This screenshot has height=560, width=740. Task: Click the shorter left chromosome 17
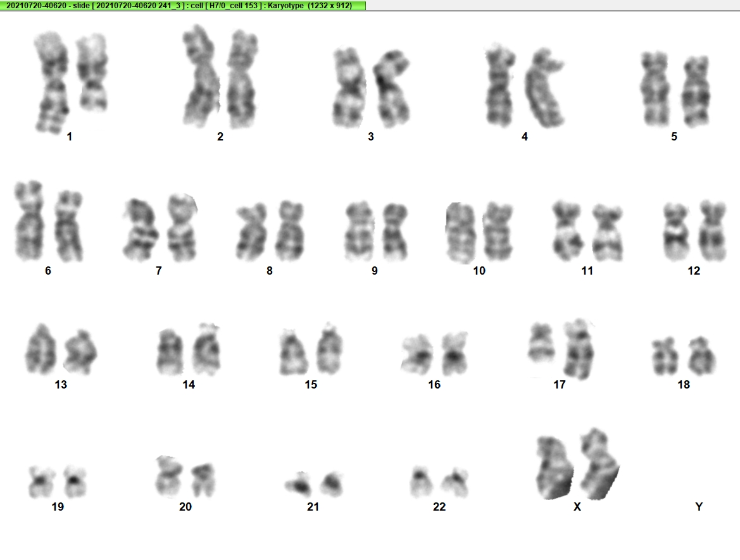[x=542, y=343]
